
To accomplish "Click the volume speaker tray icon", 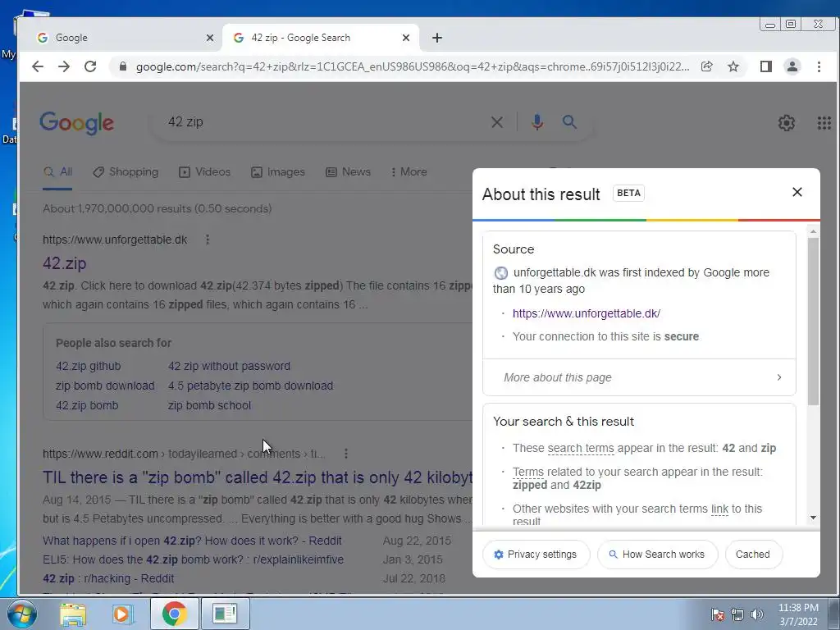I will pyautogui.click(x=757, y=614).
